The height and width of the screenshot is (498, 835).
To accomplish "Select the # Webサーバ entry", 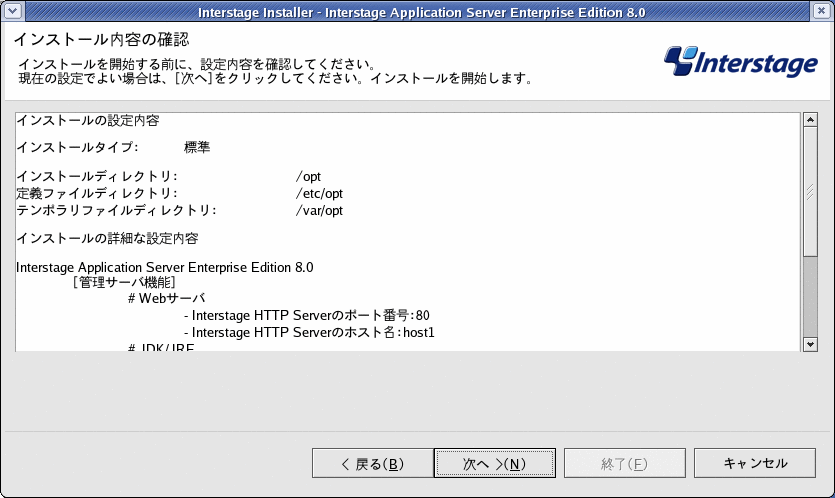I will click(167, 298).
